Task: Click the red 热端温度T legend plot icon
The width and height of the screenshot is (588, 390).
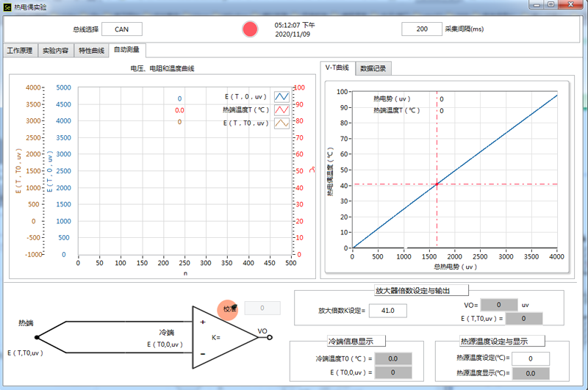Action: [x=282, y=109]
